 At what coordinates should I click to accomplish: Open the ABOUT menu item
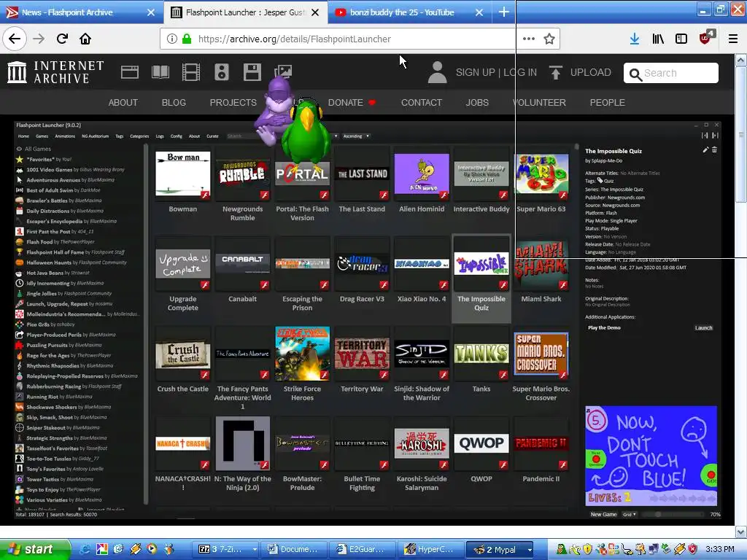[123, 102]
